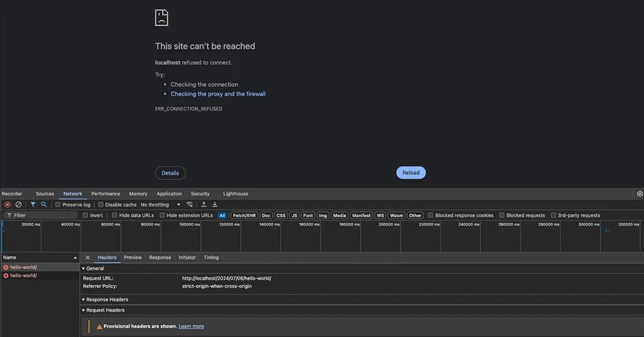
Task: Click the Details button on error page
Action: tap(170, 173)
